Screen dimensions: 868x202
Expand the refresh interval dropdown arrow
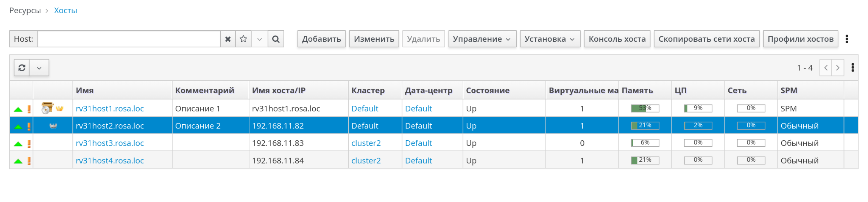[39, 68]
